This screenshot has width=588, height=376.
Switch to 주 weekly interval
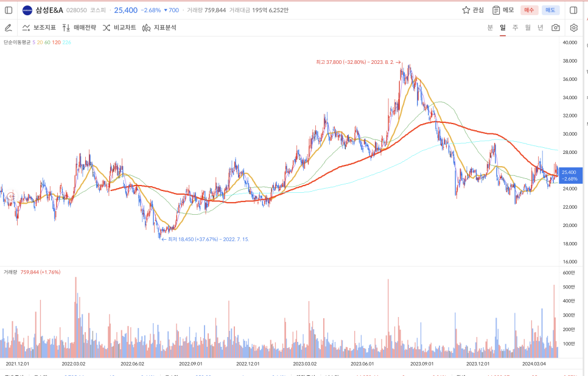[x=515, y=27]
